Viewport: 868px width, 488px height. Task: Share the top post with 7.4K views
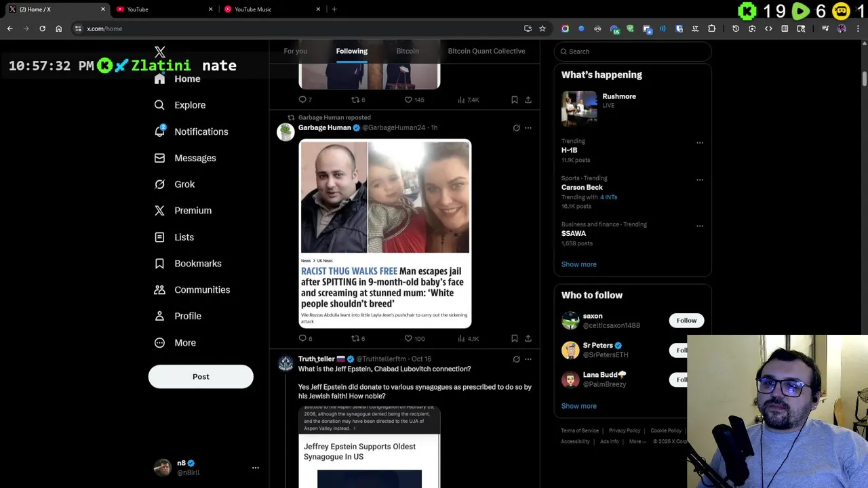click(528, 100)
